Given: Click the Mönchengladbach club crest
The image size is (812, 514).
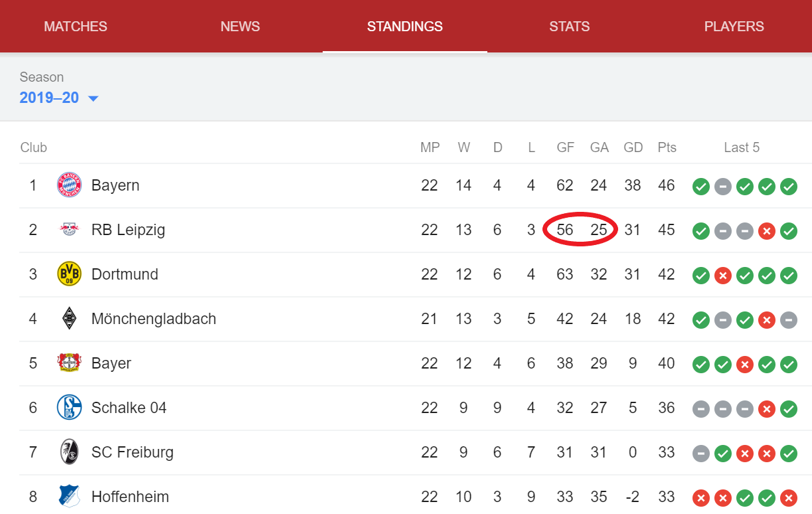Looking at the screenshot, I should coord(69,319).
